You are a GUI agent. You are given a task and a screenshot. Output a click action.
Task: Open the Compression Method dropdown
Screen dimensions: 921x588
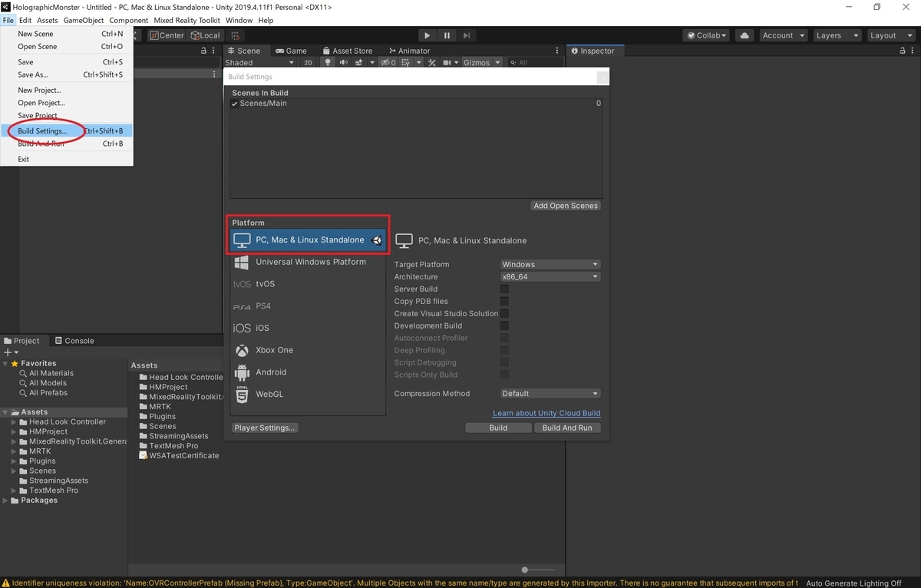click(x=550, y=394)
